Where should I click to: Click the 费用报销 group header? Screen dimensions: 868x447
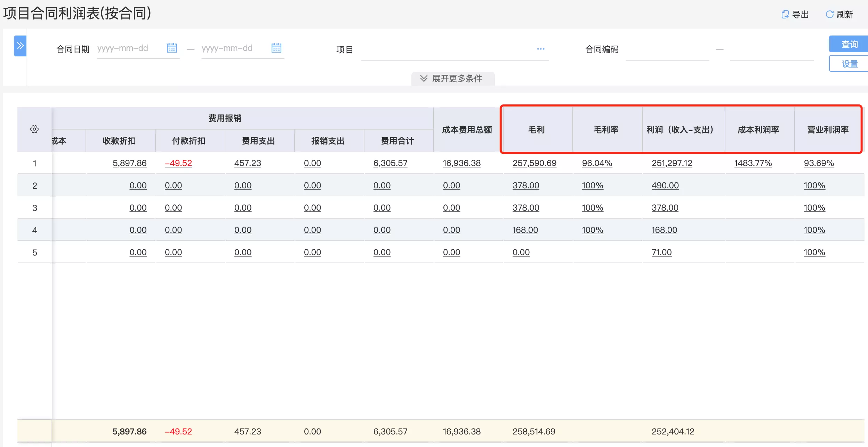[225, 118]
